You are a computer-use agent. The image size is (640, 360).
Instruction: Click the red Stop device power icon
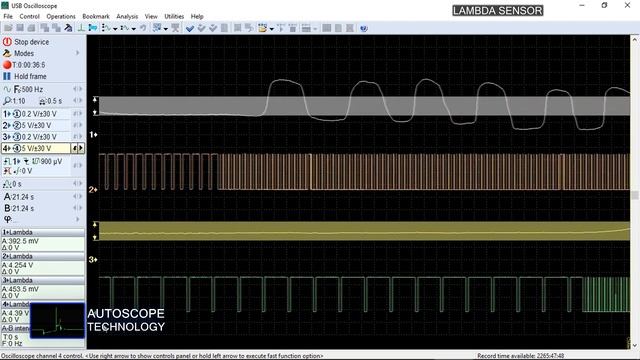(7, 42)
